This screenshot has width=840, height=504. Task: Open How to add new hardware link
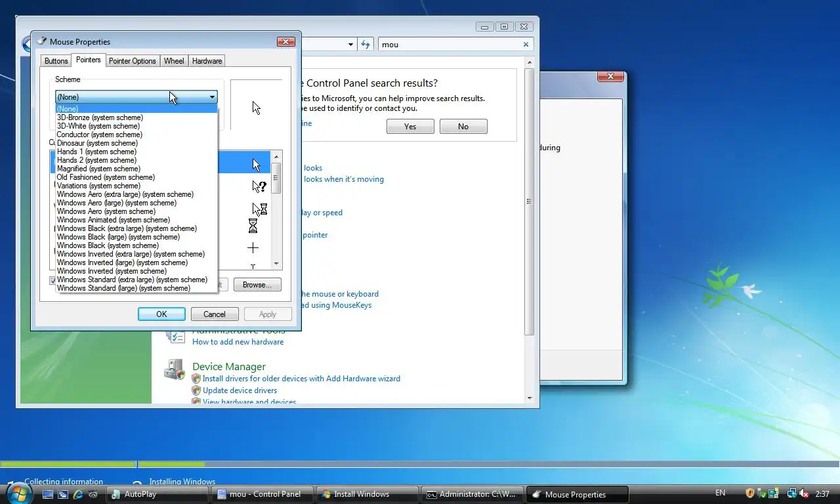(x=238, y=342)
